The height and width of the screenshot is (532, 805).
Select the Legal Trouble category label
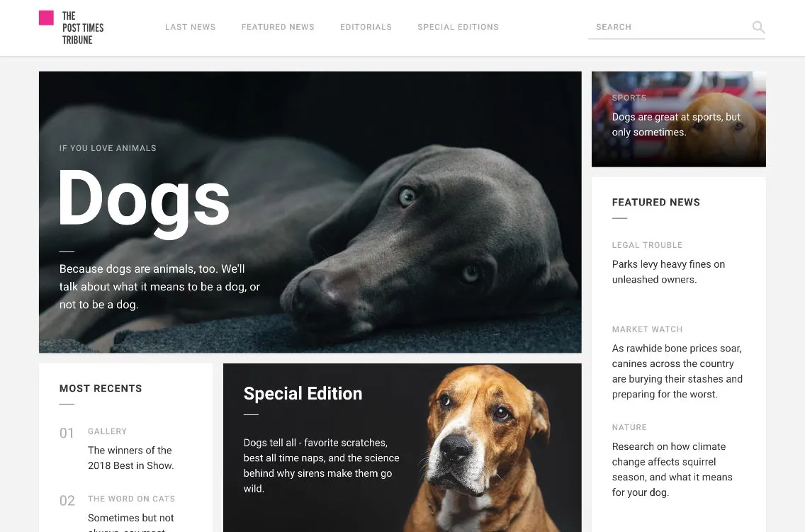[647, 245]
